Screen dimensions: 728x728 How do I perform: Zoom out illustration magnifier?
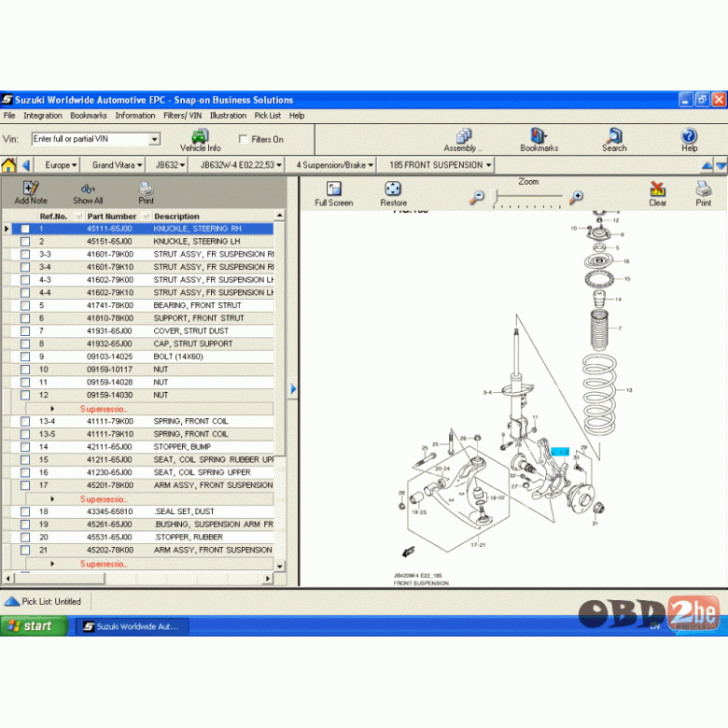coord(476,197)
